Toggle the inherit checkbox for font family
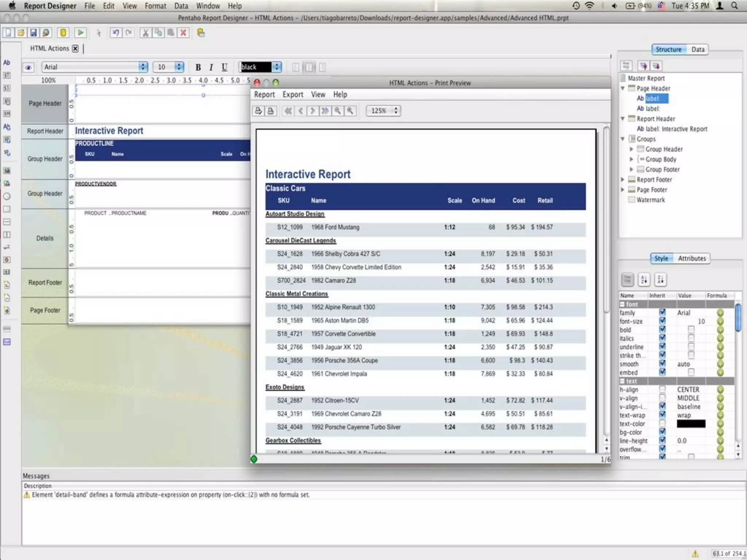This screenshot has height=560, width=747. pyautogui.click(x=662, y=312)
